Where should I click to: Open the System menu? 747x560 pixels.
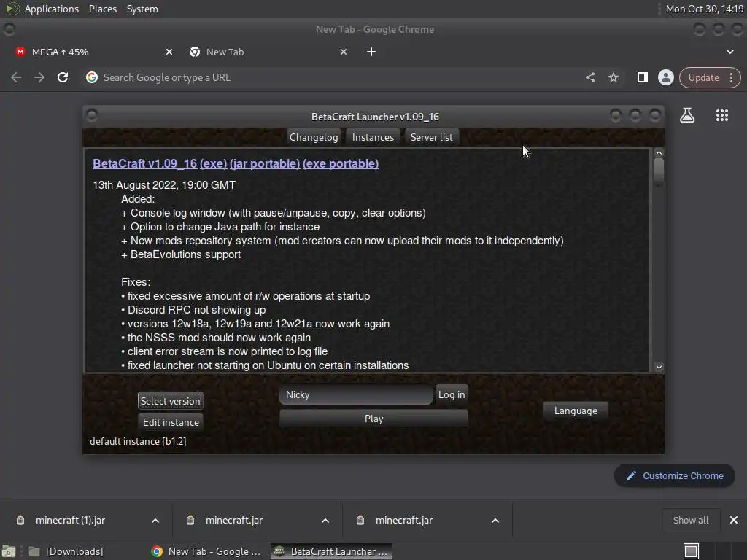point(142,9)
